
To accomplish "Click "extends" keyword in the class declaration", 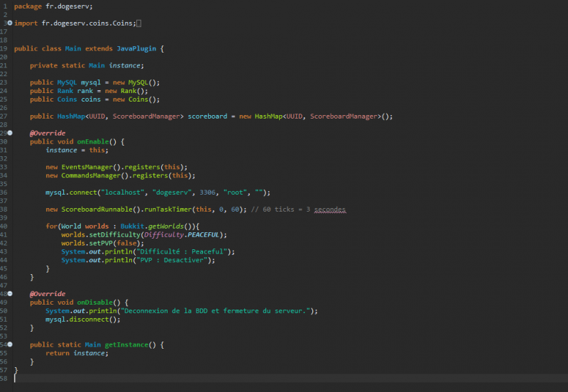I will click(x=99, y=48).
